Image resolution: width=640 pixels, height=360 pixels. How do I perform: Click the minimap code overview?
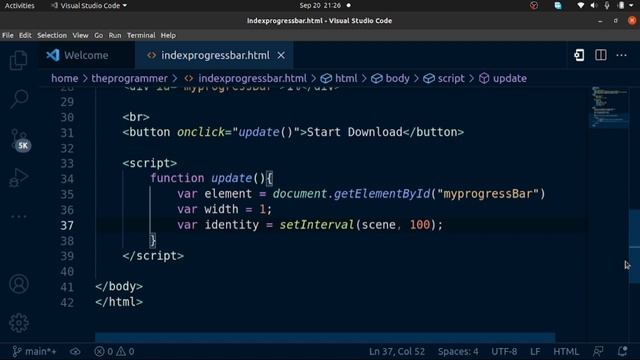pos(609,107)
